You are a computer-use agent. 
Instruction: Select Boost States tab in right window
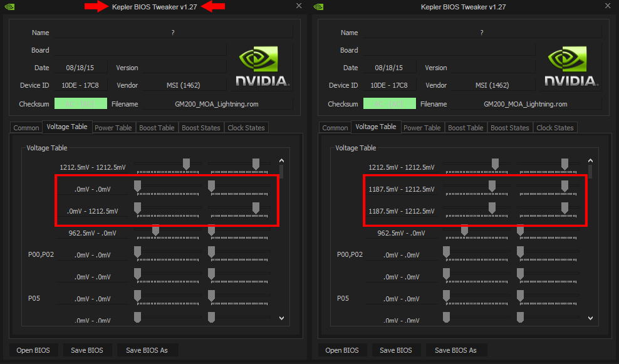tap(509, 128)
